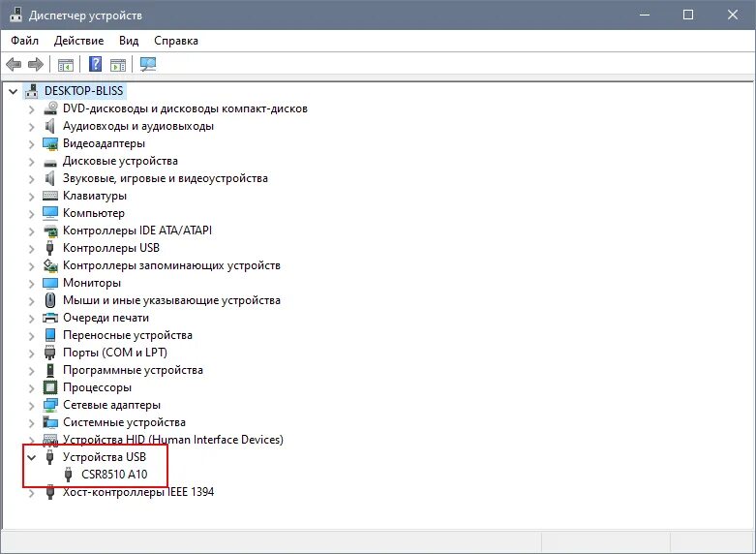Click the Контроллеры IDE ATA/ATAPI icon
Viewport: 756px width, 554px height.
tap(50, 231)
